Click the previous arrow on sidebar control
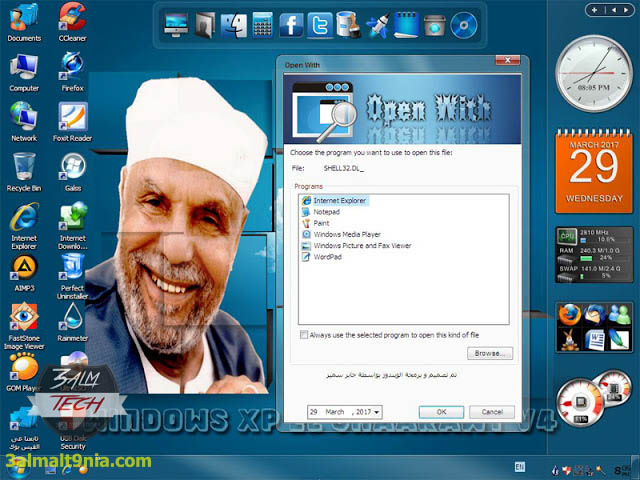Screen dimensions: 640x480 point(613,10)
